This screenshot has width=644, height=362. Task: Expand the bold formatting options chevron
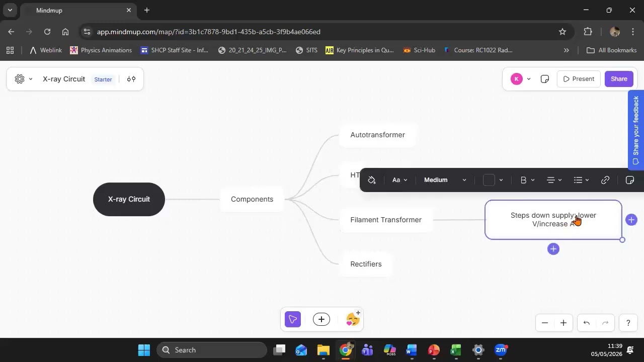click(533, 180)
